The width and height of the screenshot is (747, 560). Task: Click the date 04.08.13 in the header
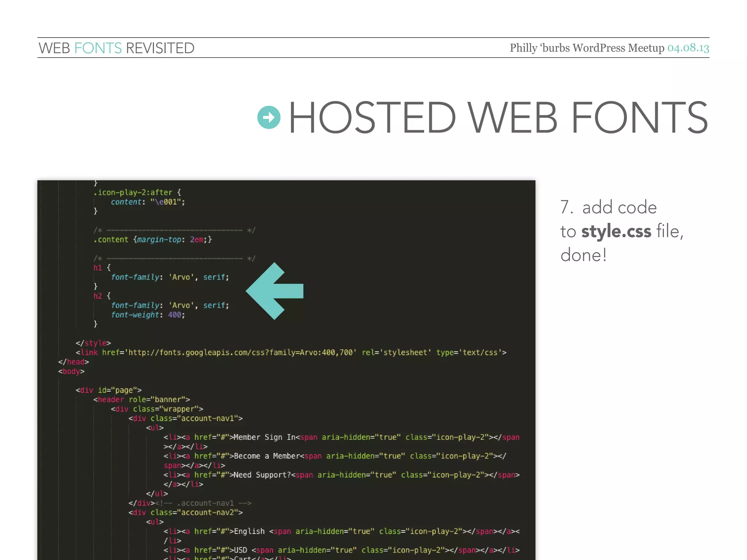tap(688, 48)
